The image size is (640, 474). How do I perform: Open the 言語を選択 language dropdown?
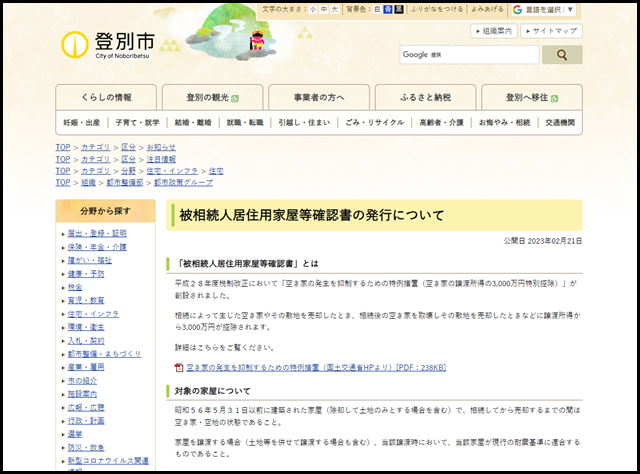click(544, 9)
